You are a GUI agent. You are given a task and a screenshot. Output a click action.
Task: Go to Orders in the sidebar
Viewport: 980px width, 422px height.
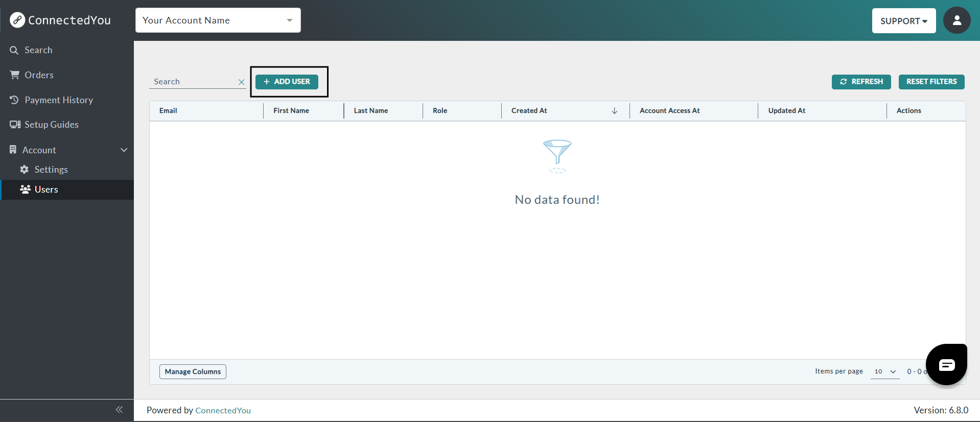point(39,75)
